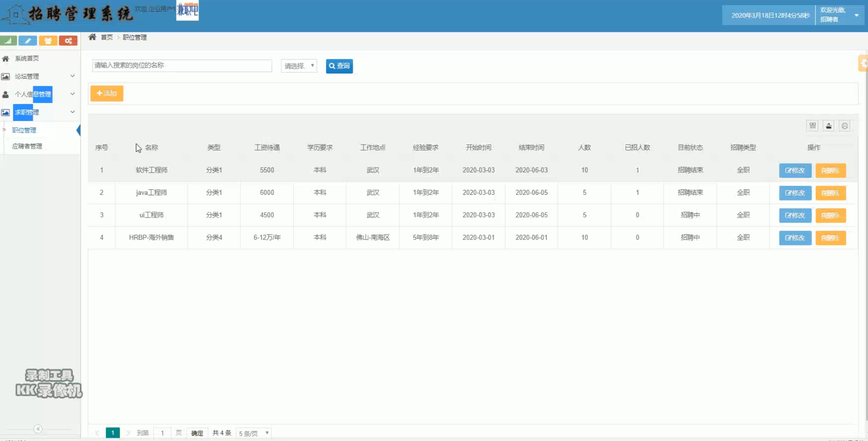The width and height of the screenshot is (868, 441).
Task: Click 删除 for HRBP-海外销售 row
Action: coord(831,238)
